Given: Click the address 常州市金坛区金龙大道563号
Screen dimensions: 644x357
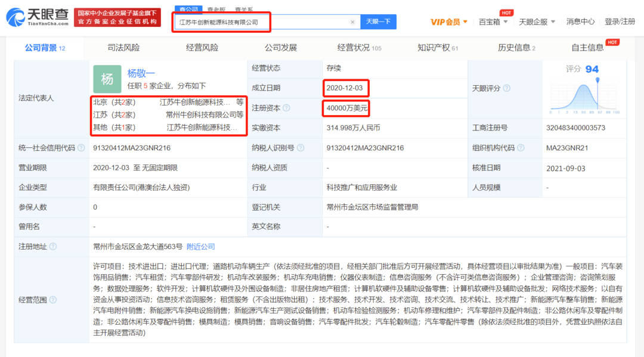Looking at the screenshot, I should 138,247.
